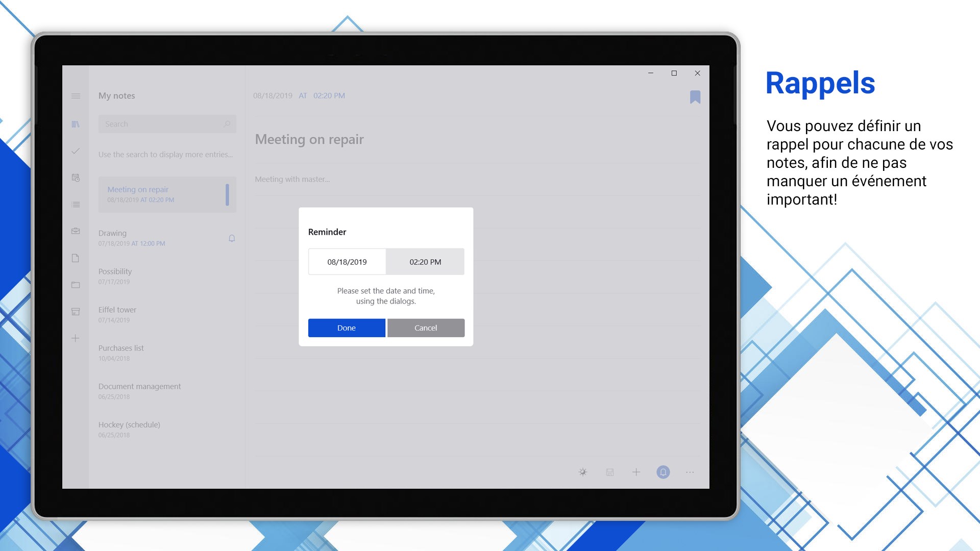The image size is (980, 551).
Task: Open the calendar clock sidebar icon
Action: click(76, 178)
